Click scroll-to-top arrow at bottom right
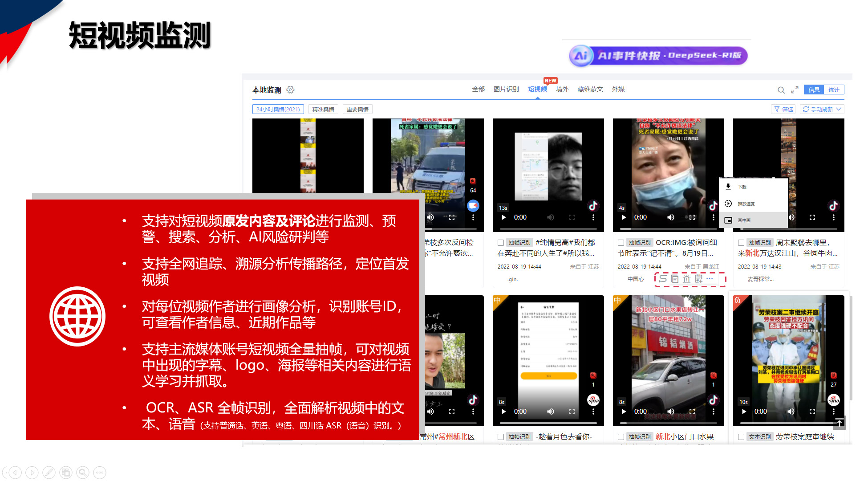This screenshot has width=868, height=481. coord(839,422)
